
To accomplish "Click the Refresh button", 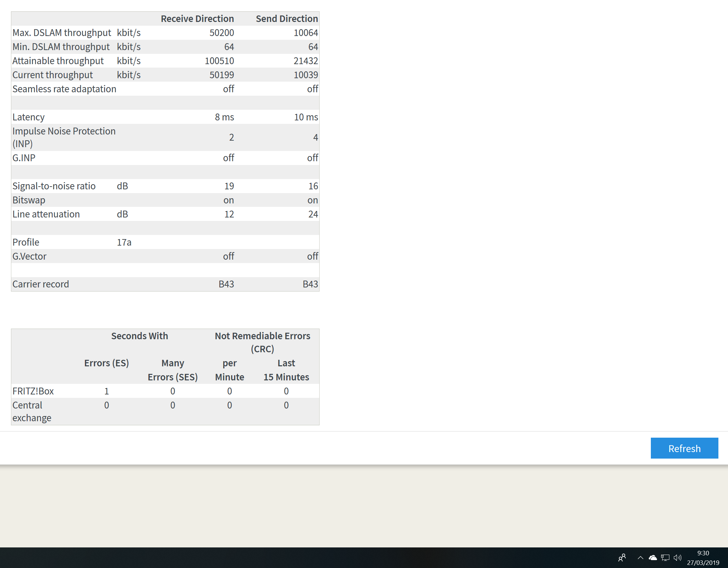I will point(684,448).
